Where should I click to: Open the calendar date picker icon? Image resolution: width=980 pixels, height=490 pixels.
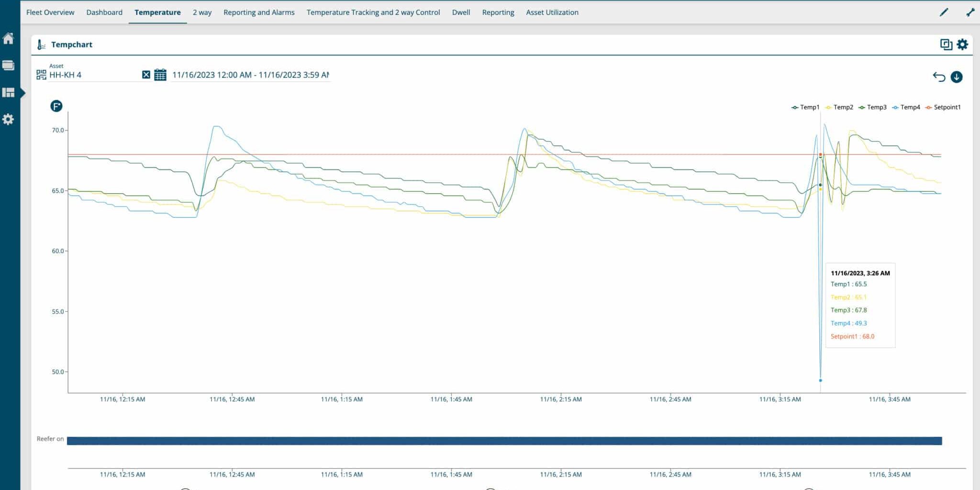(160, 75)
